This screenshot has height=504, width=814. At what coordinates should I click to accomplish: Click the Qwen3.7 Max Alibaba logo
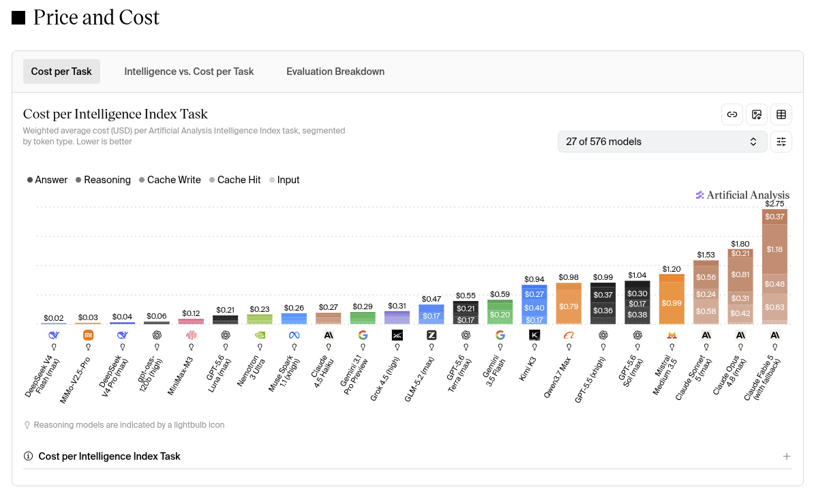pyautogui.click(x=569, y=335)
